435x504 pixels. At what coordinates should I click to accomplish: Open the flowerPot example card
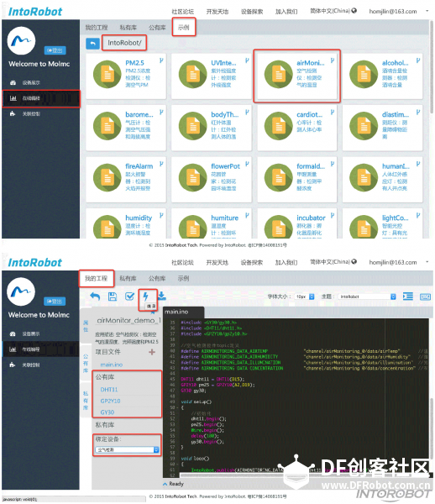(212, 180)
